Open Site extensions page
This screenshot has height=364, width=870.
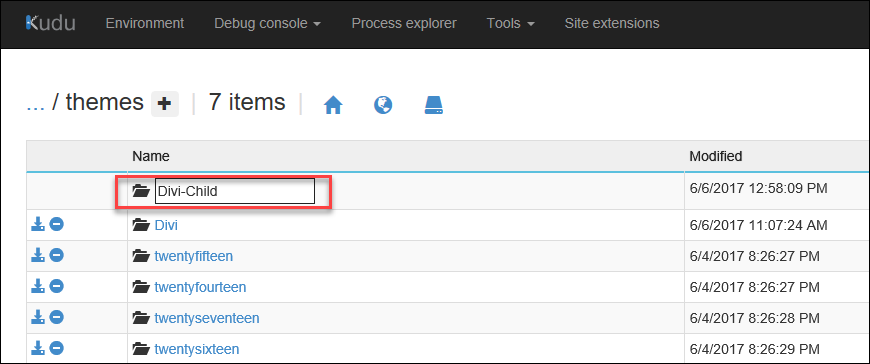pyautogui.click(x=612, y=23)
